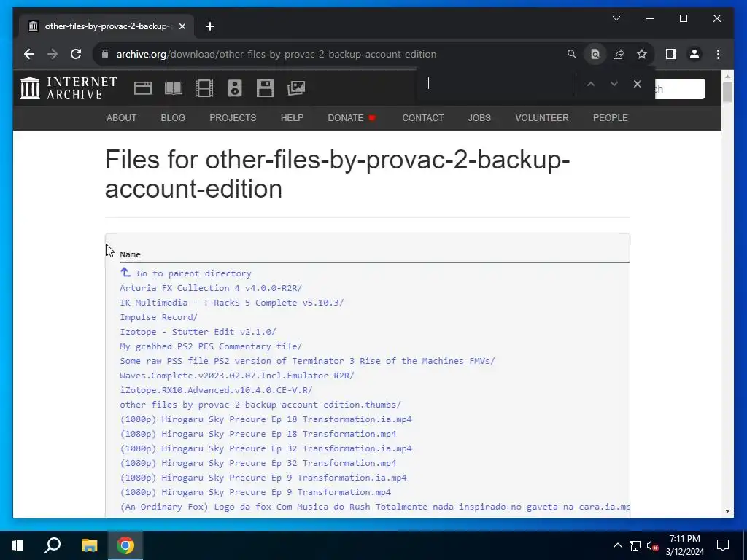Screen dimensions: 747x560
Task: Open the Web archive icon
Action: click(143, 88)
